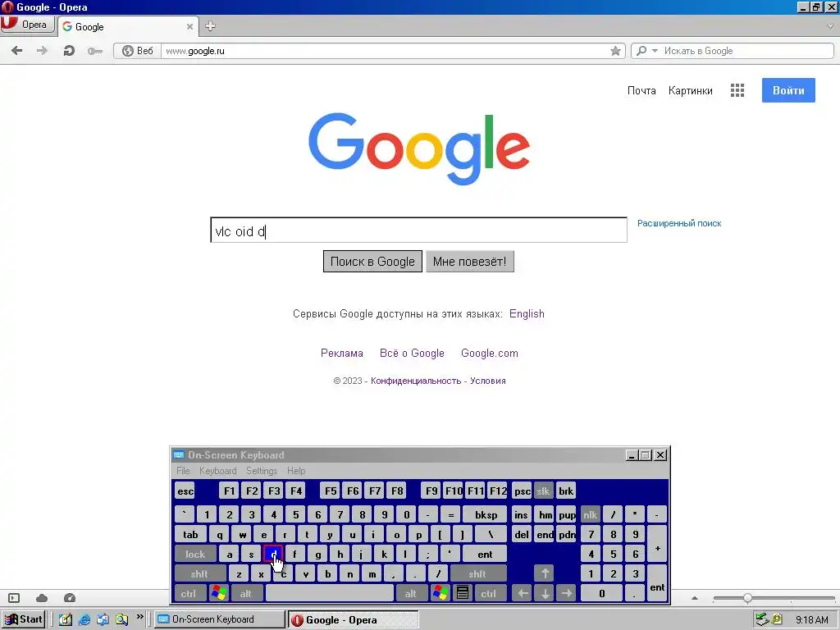Viewport: 840px width, 630px height.
Task: Open On-Screen Keyboard File menu
Action: pos(183,471)
